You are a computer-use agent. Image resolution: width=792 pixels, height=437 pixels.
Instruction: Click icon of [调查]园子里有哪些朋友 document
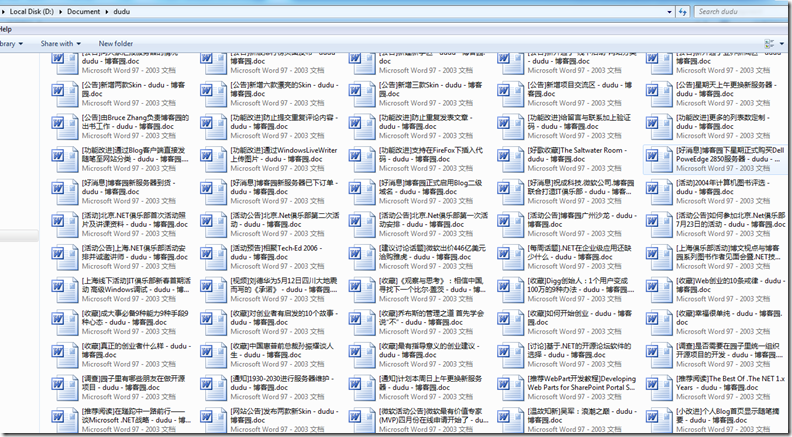65,389
